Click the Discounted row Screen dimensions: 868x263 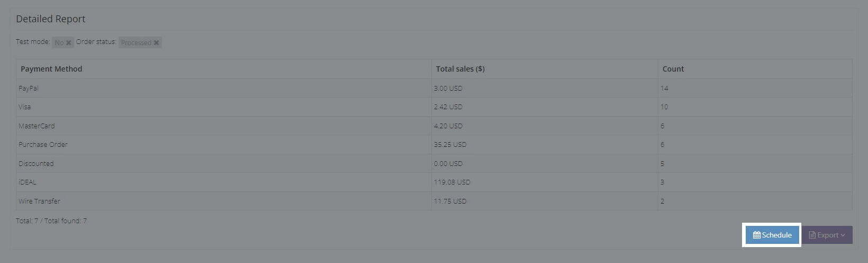click(36, 163)
